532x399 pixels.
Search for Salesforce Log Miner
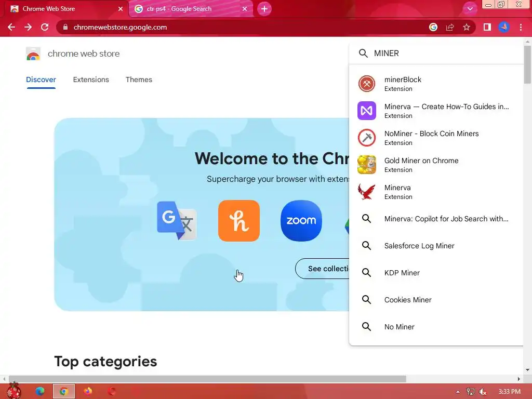[x=436, y=246]
